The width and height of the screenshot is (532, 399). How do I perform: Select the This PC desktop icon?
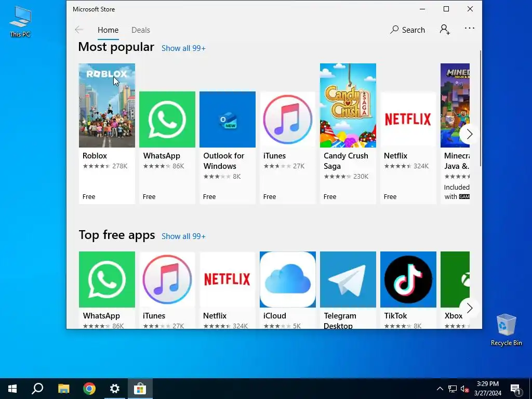point(20,21)
